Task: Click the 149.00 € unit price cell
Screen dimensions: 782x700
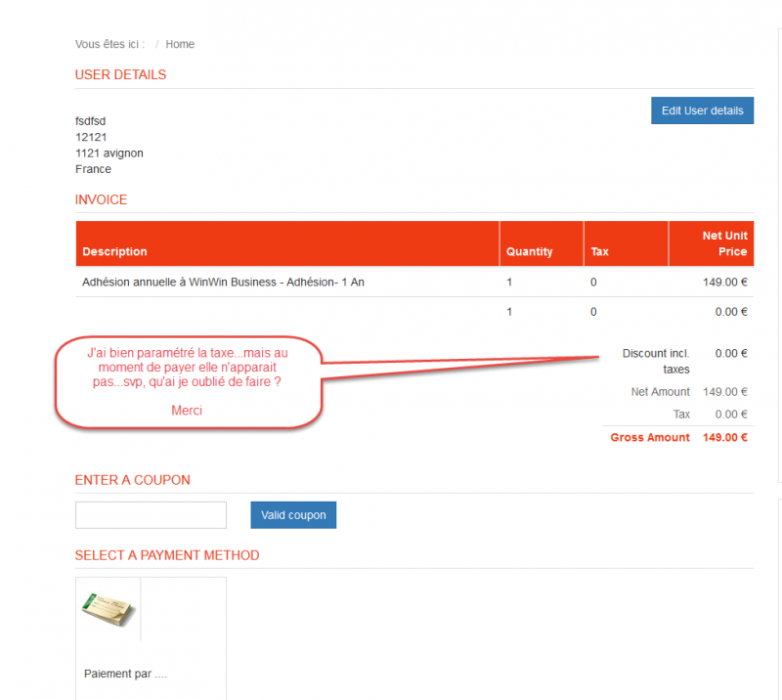Action: click(x=725, y=283)
